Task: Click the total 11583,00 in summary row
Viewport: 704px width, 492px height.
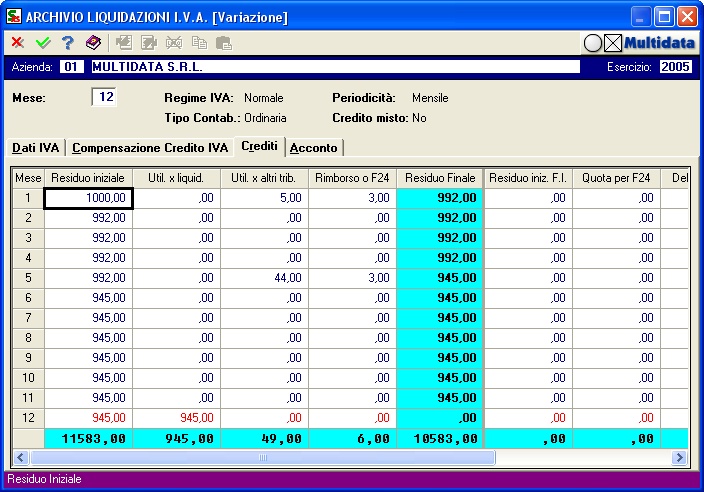Action: [88, 439]
